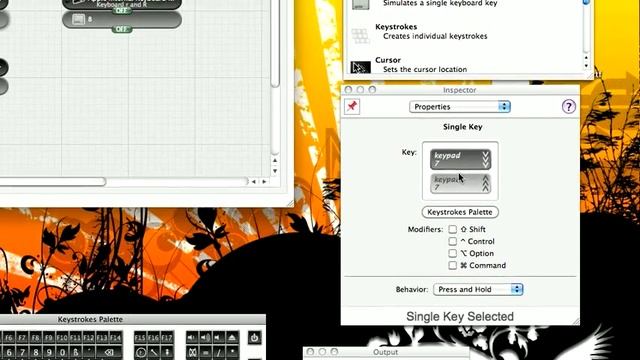
Task: Click the volume up key in palette
Action: (205, 338)
